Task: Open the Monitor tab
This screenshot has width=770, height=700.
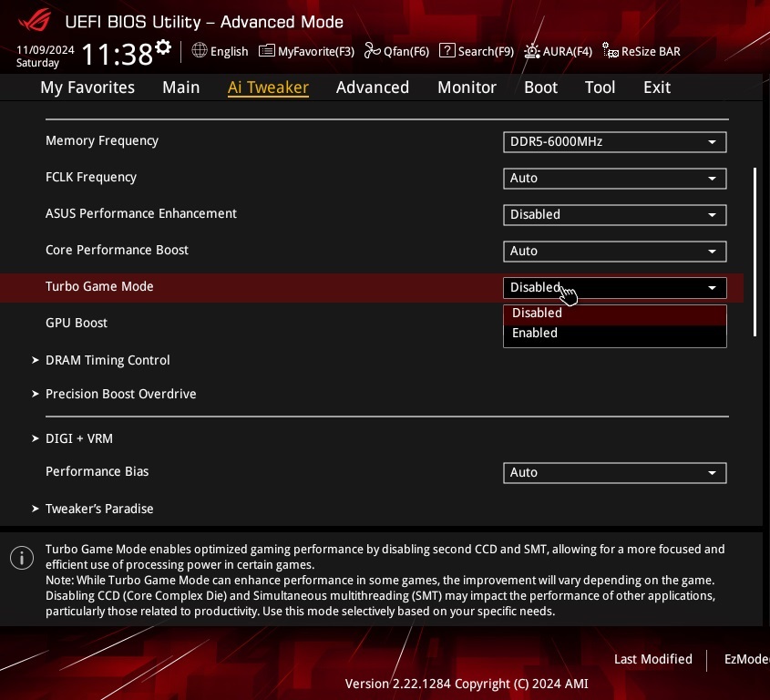Action: [467, 87]
